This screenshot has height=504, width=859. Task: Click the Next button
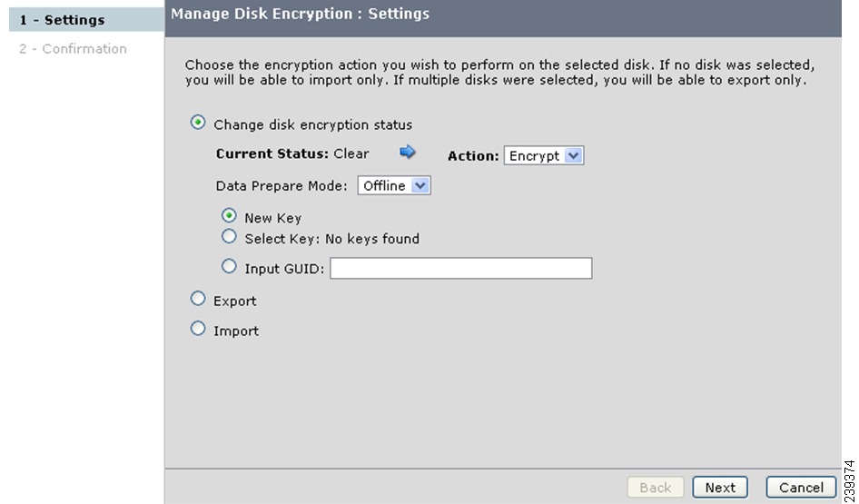pyautogui.click(x=720, y=487)
